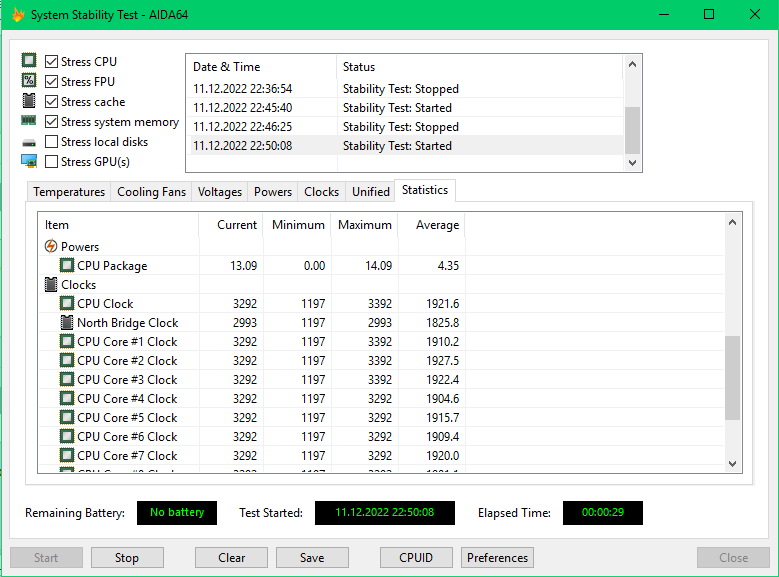Select the Statistics tab
Image resolution: width=779 pixels, height=577 pixels.
pos(425,190)
